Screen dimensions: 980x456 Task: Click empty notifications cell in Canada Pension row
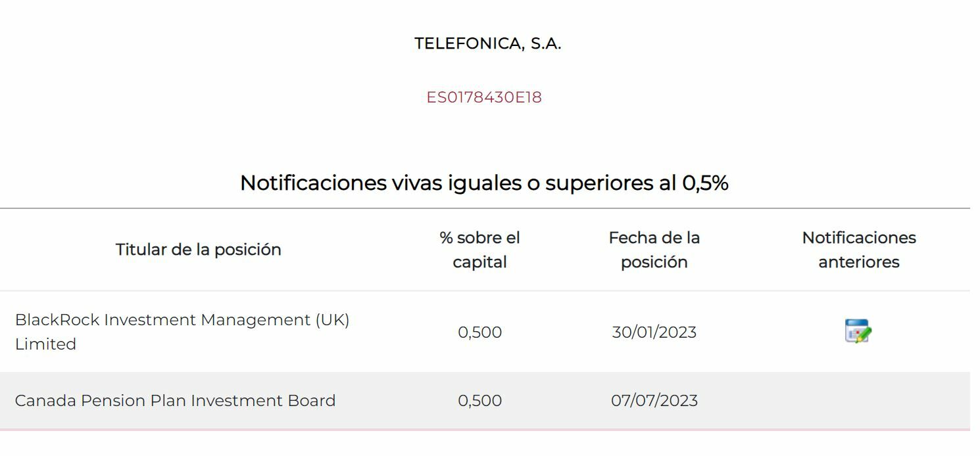click(858, 401)
